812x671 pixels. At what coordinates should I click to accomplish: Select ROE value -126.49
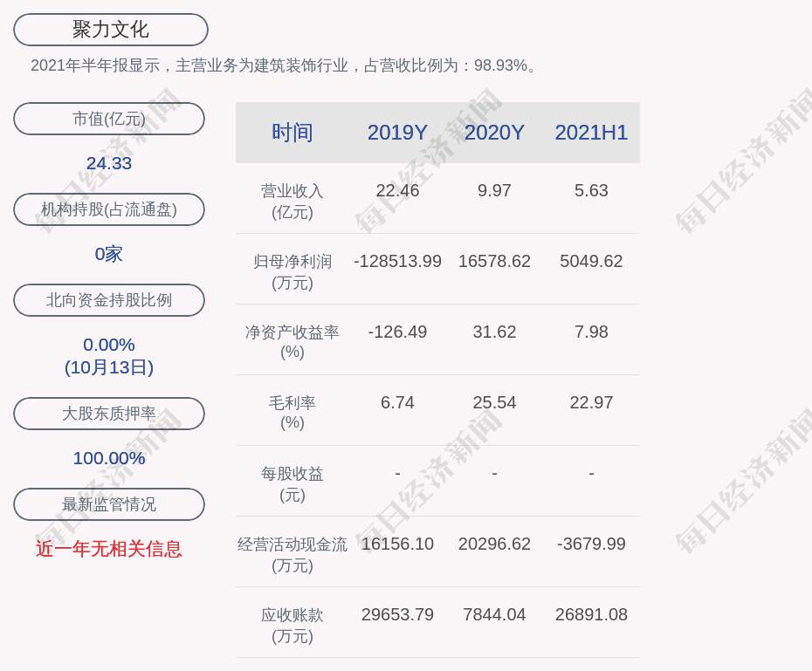click(x=397, y=332)
